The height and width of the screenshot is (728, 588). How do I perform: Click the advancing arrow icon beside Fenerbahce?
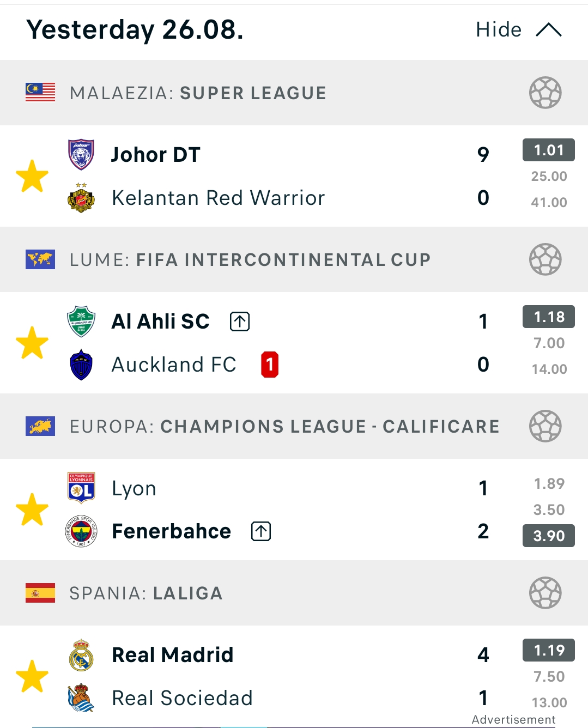coord(261,531)
